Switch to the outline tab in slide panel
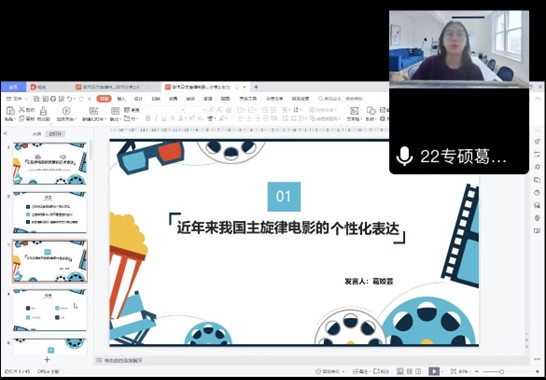The height and width of the screenshot is (380, 546). 37,134
